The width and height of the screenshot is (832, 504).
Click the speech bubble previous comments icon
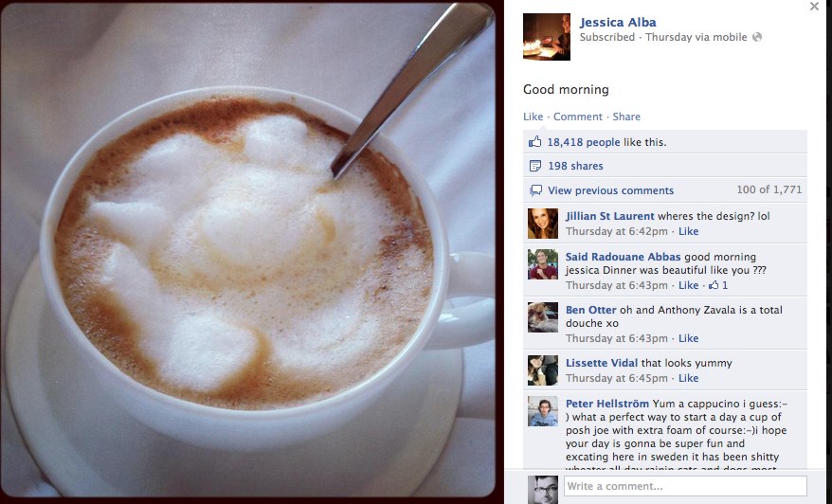point(536,190)
